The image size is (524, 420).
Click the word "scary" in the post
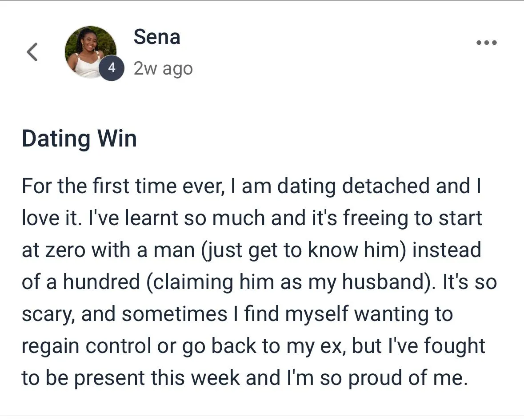click(x=47, y=314)
